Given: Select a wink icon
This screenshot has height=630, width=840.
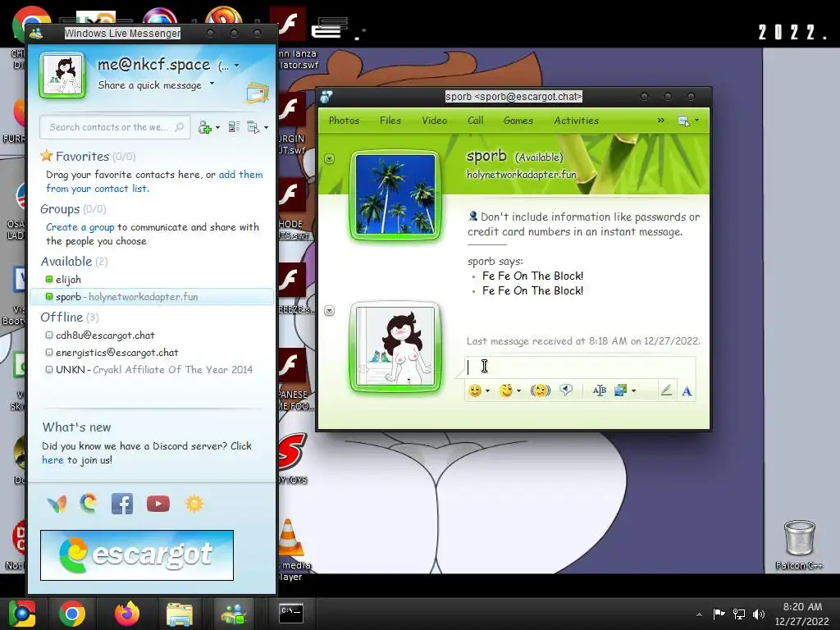Looking at the screenshot, I should pyautogui.click(x=505, y=390).
